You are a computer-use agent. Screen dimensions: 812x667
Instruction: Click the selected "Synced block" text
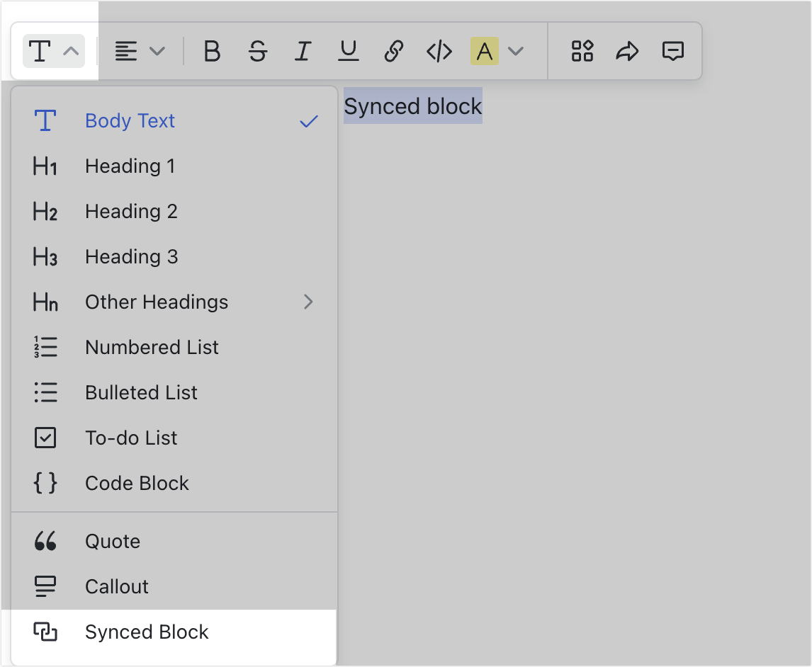coord(413,106)
